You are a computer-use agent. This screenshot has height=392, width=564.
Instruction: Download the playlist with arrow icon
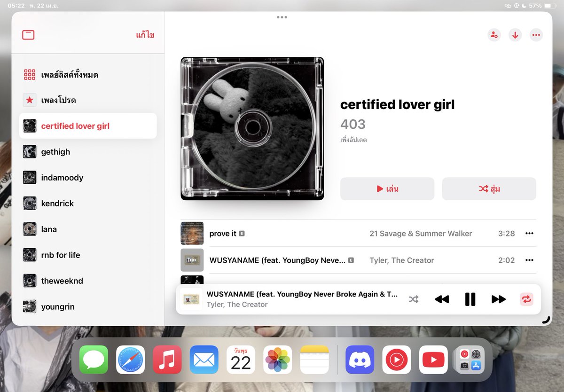[515, 35]
